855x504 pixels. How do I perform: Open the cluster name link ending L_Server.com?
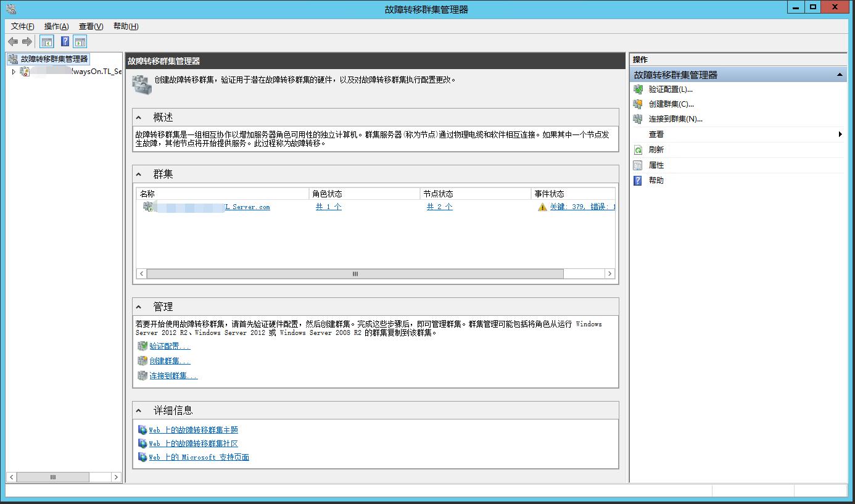pyautogui.click(x=247, y=207)
